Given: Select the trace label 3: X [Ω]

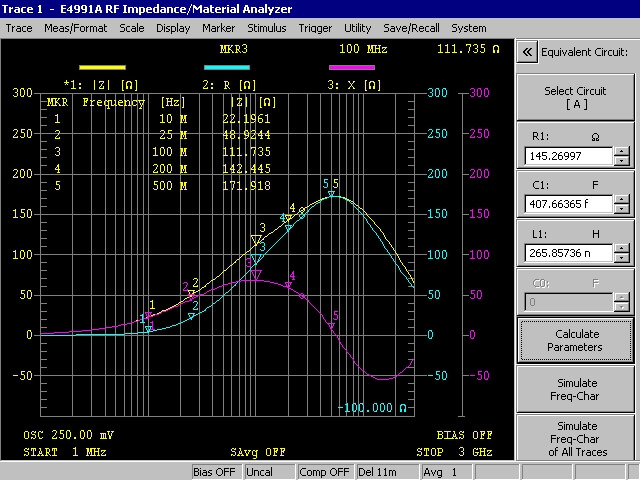Looking at the screenshot, I should tap(354, 85).
